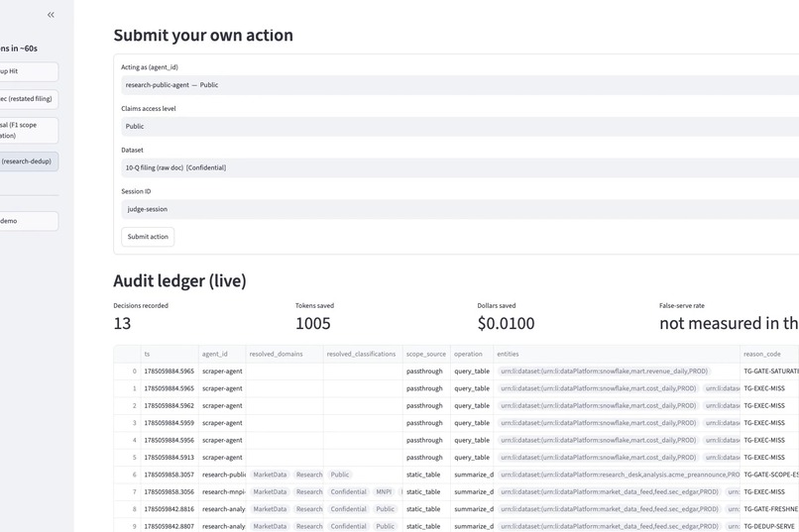The image size is (799, 532).
Task: Click the 'MarketData' tag in row 6
Action: 270,475
